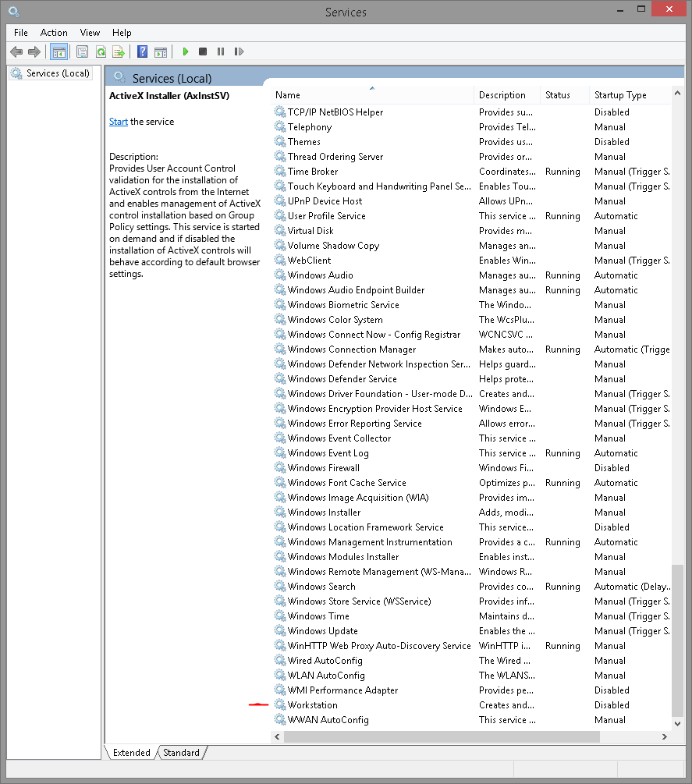Click the gear icon beside Windows Time
The height and width of the screenshot is (784, 692).
click(280, 615)
